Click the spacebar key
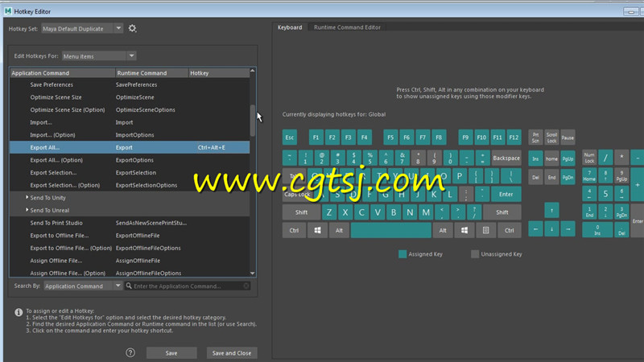This screenshot has height=362, width=644. click(x=391, y=230)
